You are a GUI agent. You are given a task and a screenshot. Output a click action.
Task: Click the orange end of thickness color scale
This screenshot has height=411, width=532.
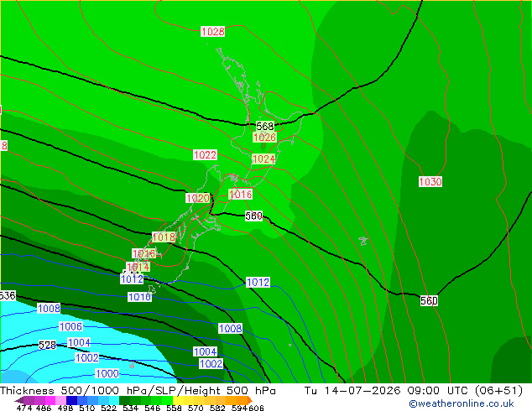coord(247,400)
